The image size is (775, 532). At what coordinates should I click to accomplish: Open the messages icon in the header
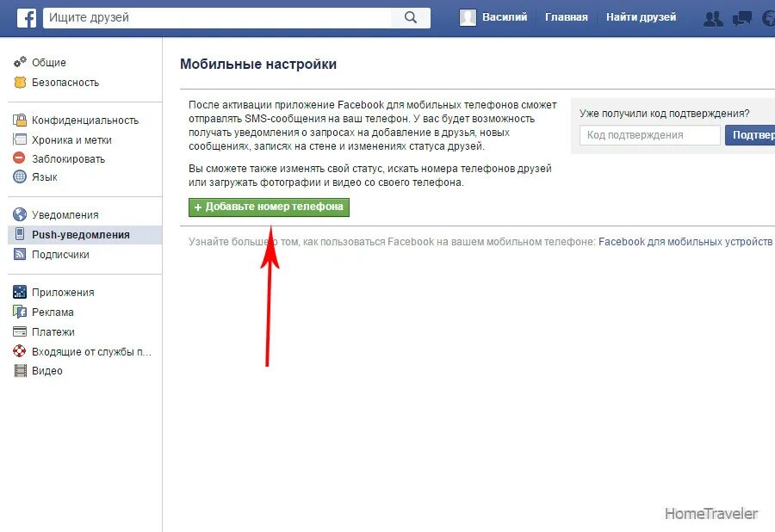742,18
